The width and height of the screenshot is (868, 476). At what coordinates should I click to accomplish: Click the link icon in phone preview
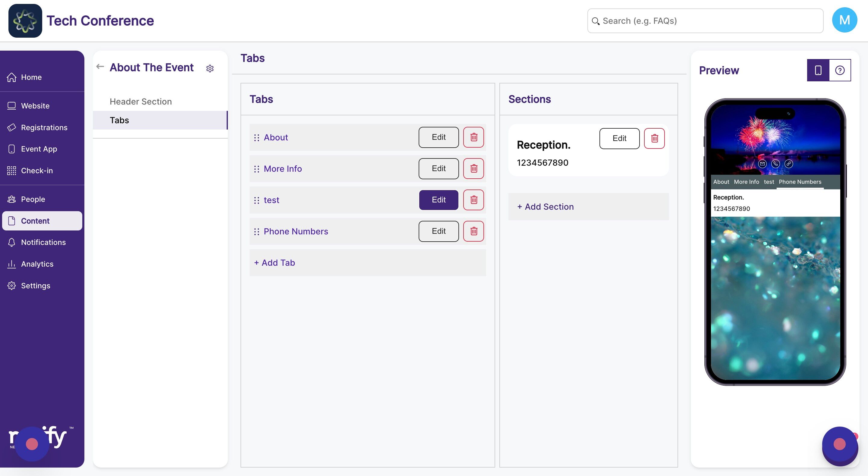coord(788,164)
